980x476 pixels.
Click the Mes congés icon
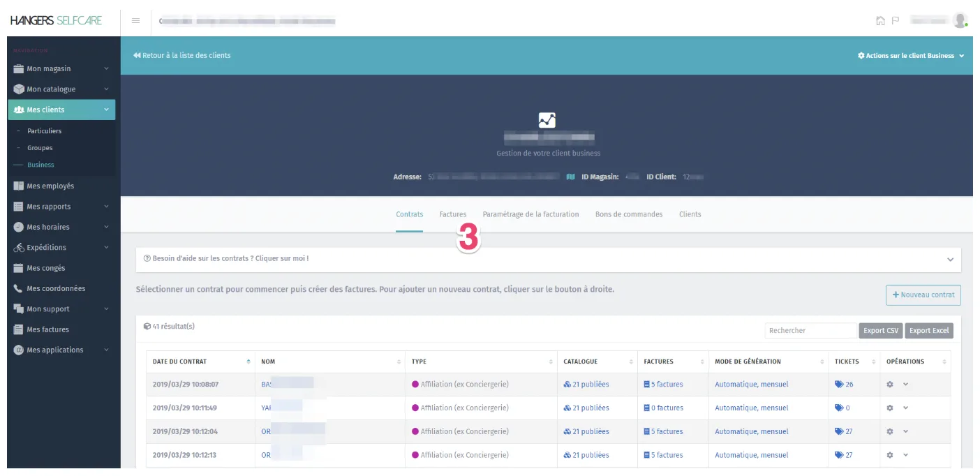(19, 268)
